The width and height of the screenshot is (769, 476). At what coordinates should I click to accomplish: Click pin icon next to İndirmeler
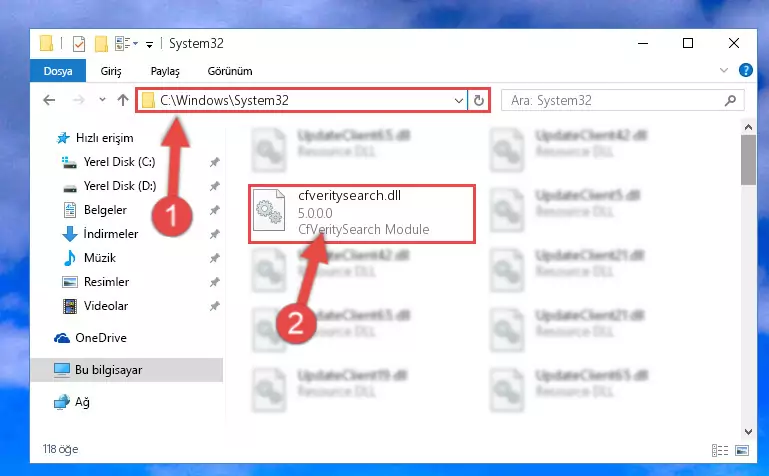pyautogui.click(x=214, y=234)
